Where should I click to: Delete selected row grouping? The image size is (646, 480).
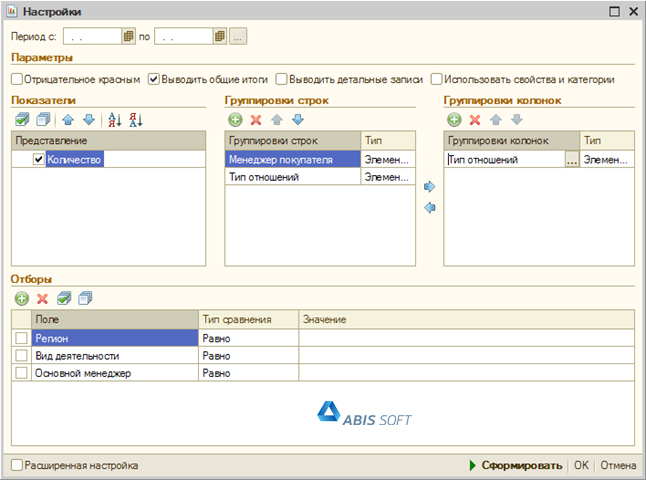[x=256, y=120]
